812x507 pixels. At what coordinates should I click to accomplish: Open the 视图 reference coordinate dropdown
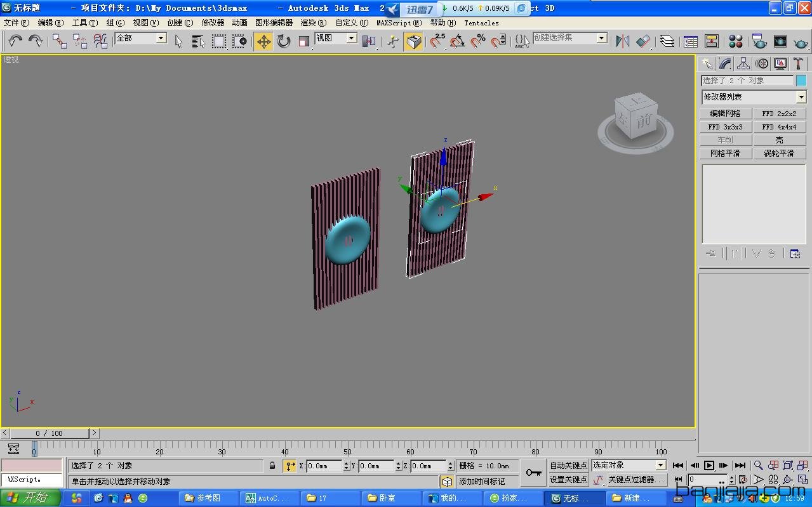351,38
